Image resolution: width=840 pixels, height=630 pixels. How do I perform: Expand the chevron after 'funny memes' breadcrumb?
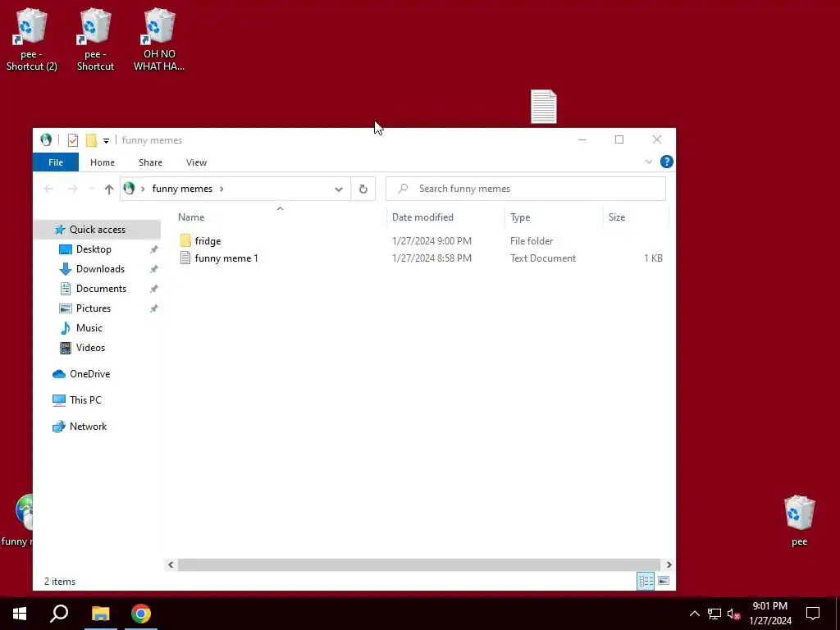point(221,189)
